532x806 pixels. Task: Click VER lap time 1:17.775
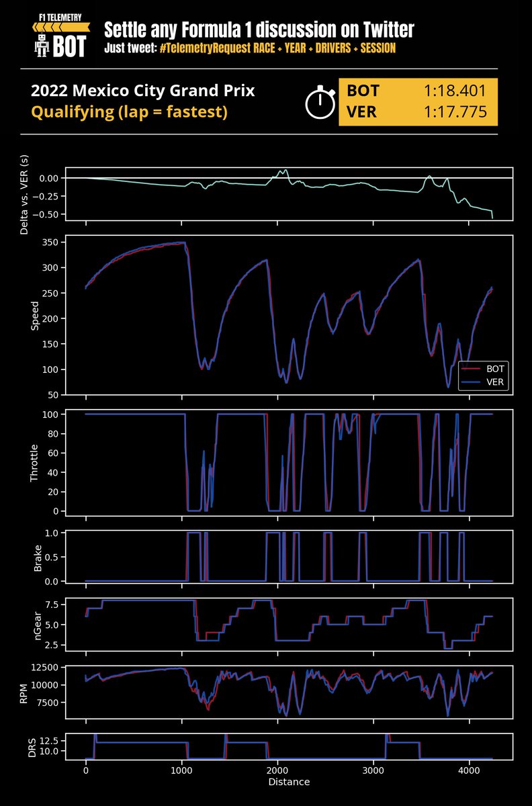click(455, 112)
